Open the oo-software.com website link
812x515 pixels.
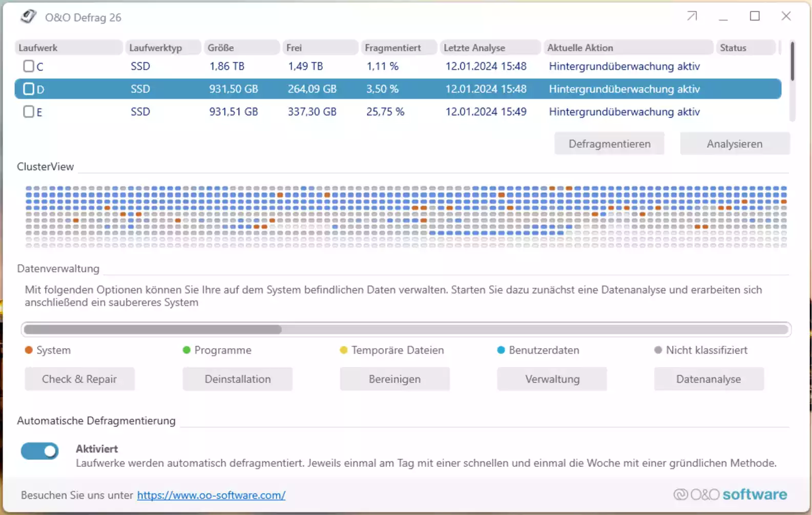(x=211, y=495)
